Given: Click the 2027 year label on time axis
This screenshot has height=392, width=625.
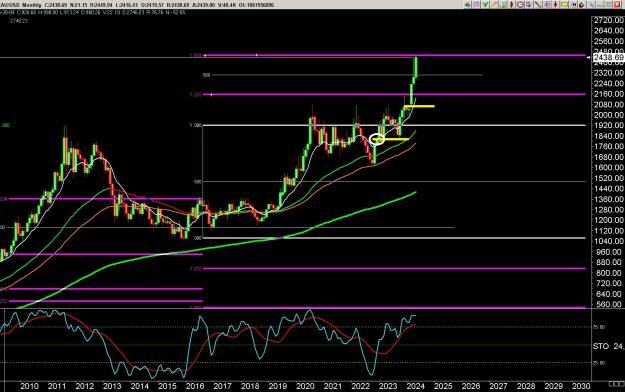Looking at the screenshot, I should coord(498,386).
